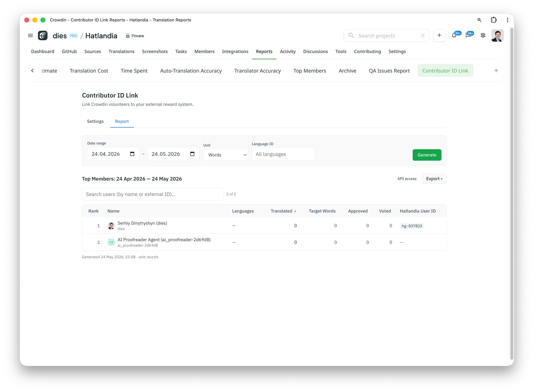
Task: Click the browser extensions puzzle icon
Action: [x=494, y=20]
